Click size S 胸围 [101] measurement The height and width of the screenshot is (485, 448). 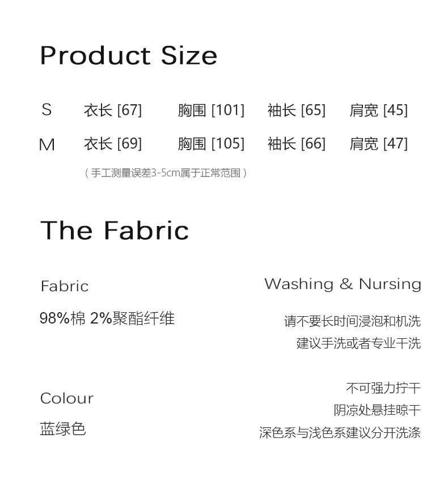click(211, 110)
